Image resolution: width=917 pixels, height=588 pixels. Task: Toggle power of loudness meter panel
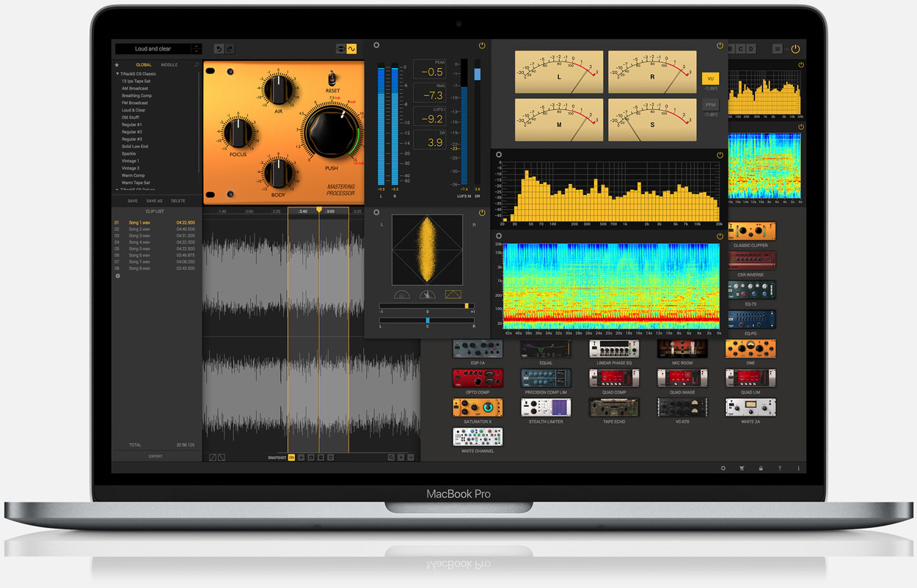(482, 45)
